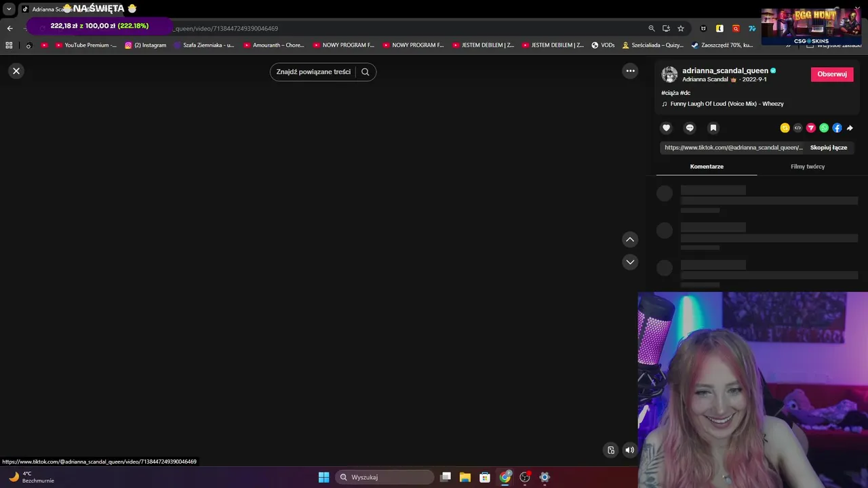868x488 pixels.
Task: Go to next video with down arrow
Action: tap(630, 262)
